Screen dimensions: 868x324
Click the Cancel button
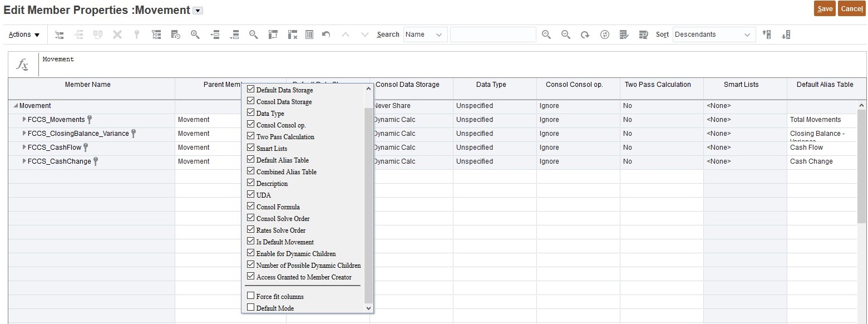852,8
